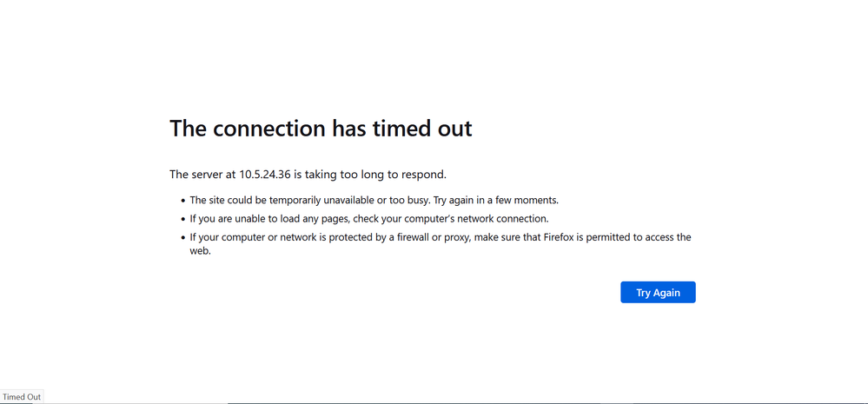Click the "The connection has timed out" heading
Image resolution: width=868 pixels, height=404 pixels.
click(x=321, y=129)
